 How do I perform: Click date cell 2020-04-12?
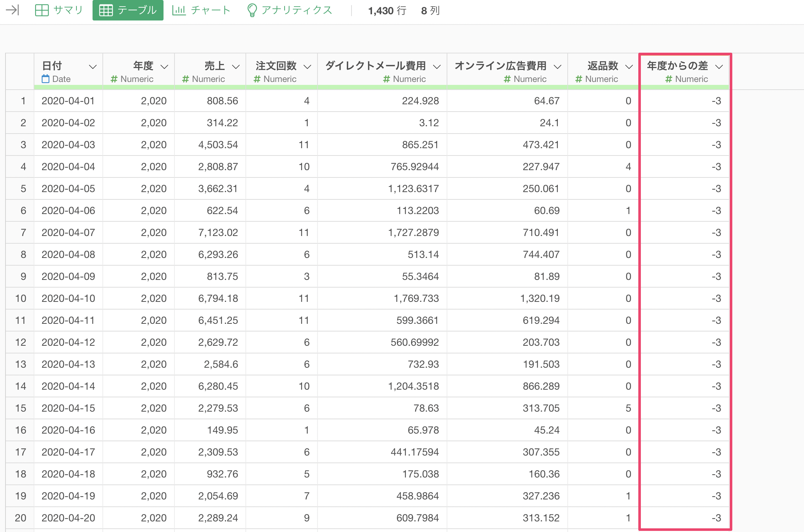pyautogui.click(x=68, y=342)
